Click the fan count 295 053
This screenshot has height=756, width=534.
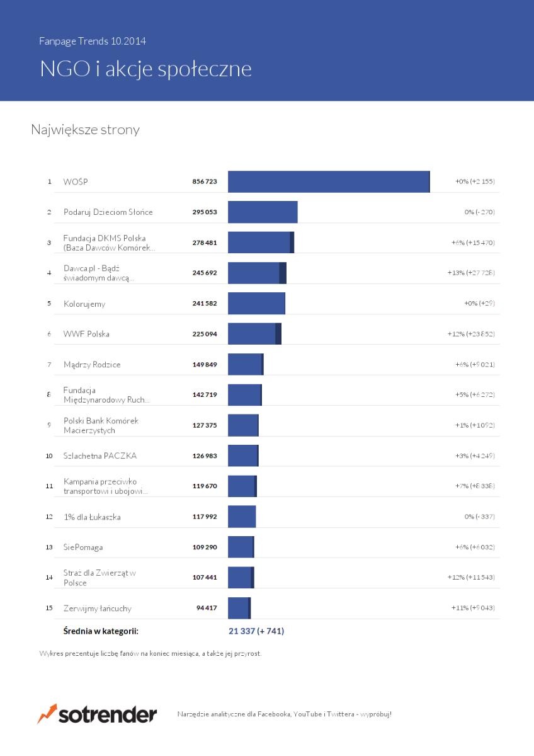[205, 212]
